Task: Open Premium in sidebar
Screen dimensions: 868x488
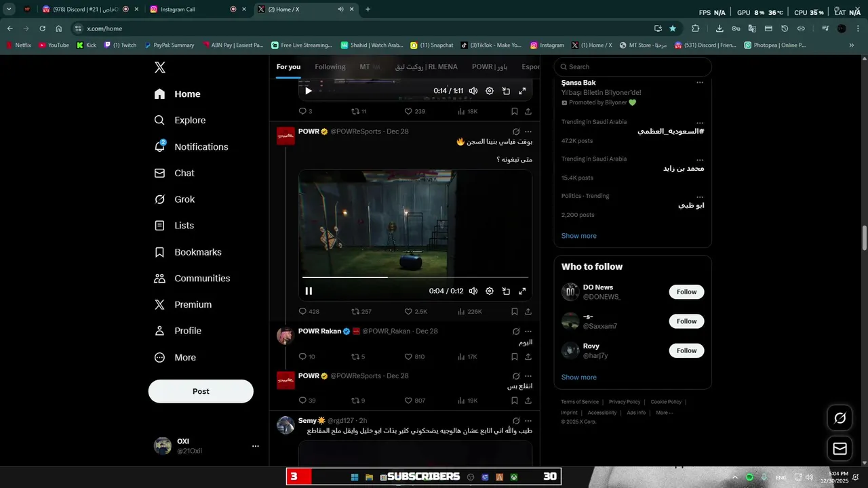Action: tap(183, 305)
